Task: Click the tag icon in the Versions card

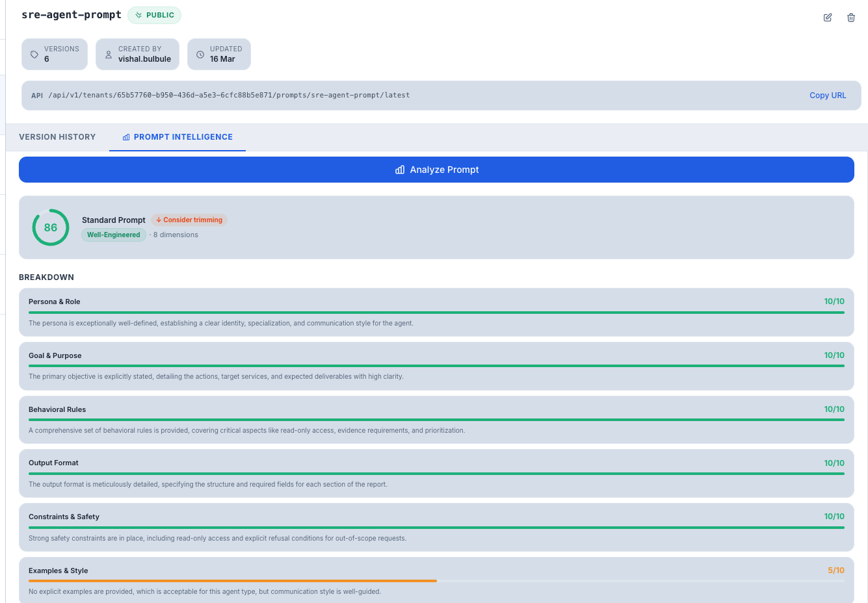Action: coord(34,54)
